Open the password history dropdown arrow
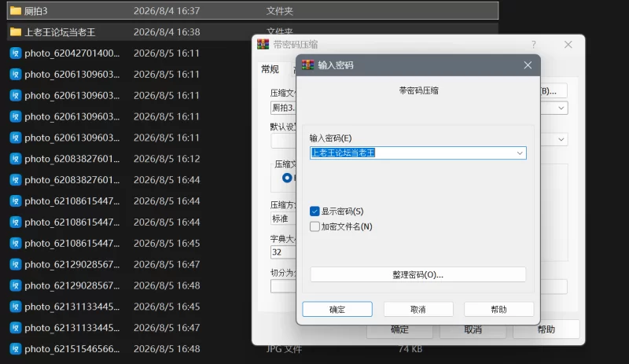 (520, 153)
